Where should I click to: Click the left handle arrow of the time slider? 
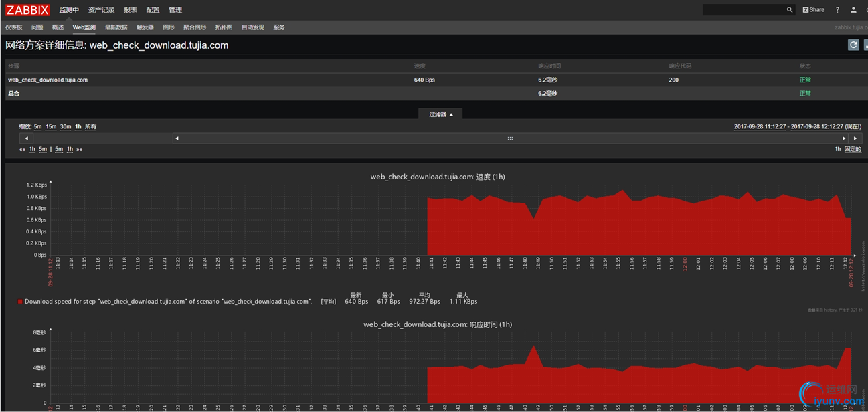(177, 138)
